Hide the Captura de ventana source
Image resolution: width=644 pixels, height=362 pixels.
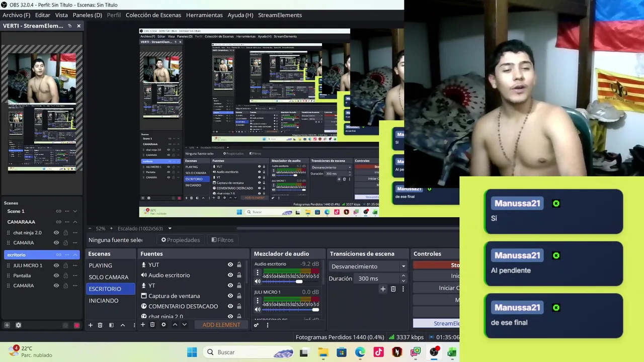(x=230, y=296)
